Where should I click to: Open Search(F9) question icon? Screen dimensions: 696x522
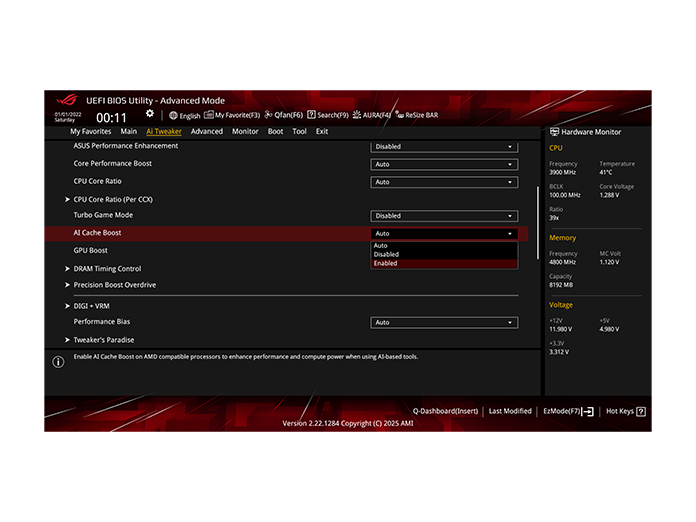click(311, 115)
